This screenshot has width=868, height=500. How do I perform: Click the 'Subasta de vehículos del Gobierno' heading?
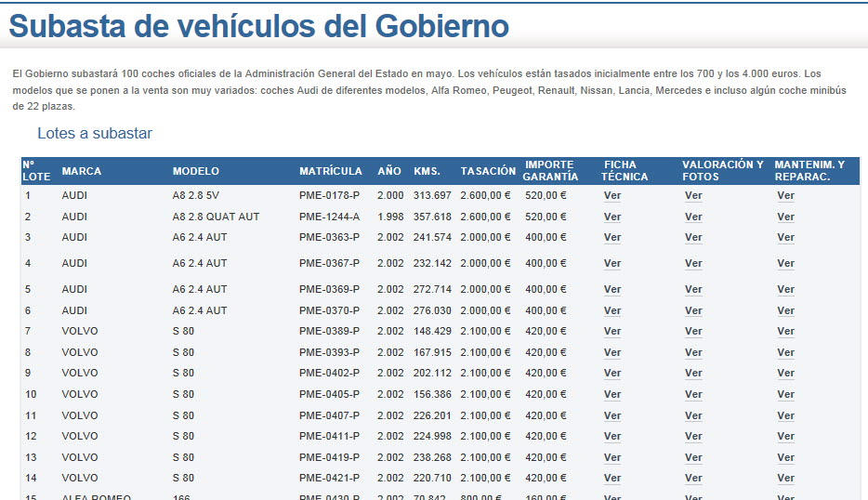click(x=259, y=26)
